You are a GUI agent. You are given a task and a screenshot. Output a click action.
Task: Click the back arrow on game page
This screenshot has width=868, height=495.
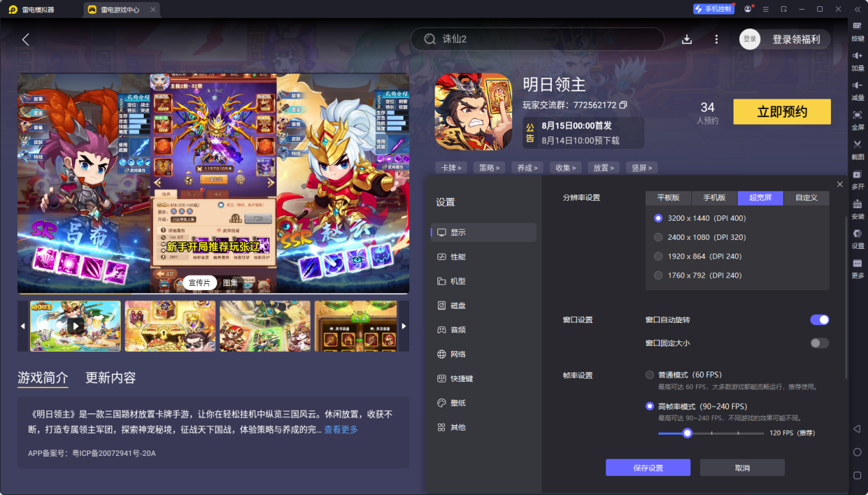[25, 39]
